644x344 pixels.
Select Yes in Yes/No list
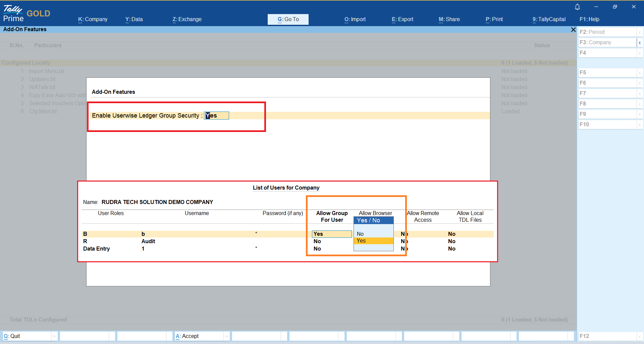point(373,241)
